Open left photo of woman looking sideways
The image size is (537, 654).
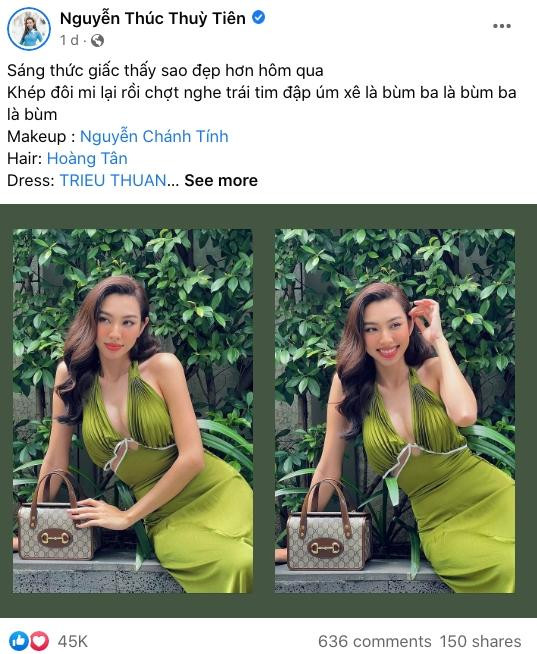pyautogui.click(x=133, y=411)
